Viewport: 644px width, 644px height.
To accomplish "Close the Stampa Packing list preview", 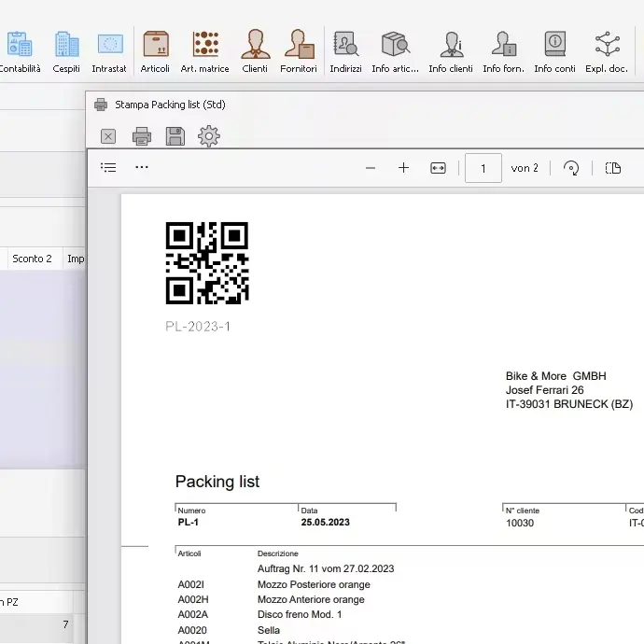I will coord(108,136).
